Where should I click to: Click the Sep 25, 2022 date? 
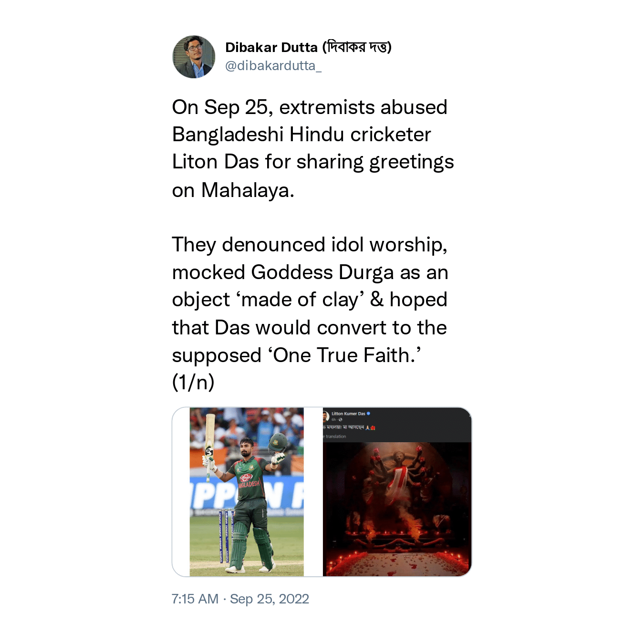point(270,599)
